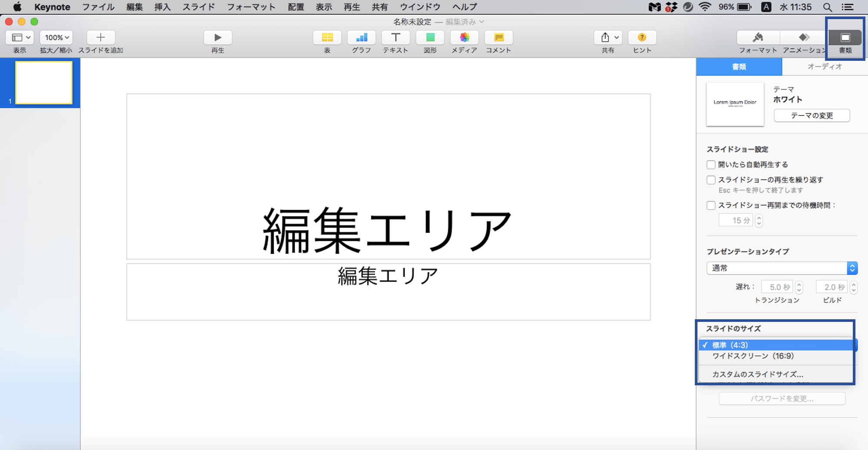Viewport: 868px width, 450px height.
Task: Click the テーマの変更 button
Action: pos(812,116)
